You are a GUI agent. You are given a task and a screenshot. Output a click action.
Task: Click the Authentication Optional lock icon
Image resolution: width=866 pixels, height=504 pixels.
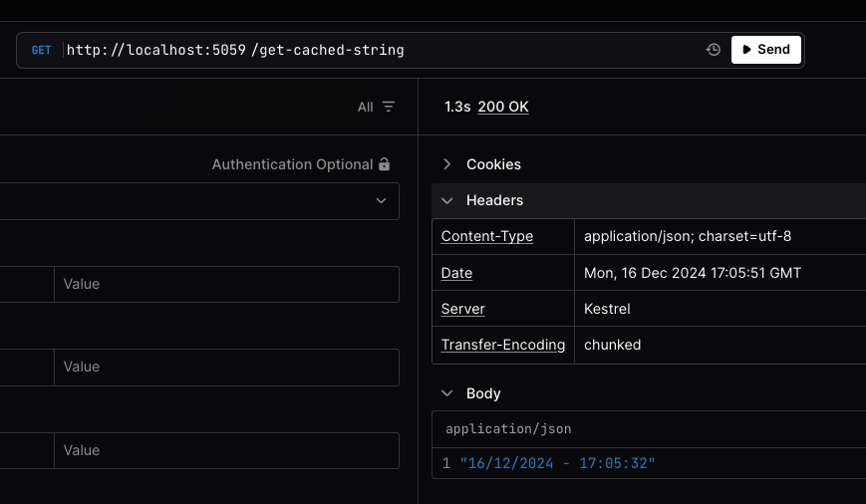385,164
